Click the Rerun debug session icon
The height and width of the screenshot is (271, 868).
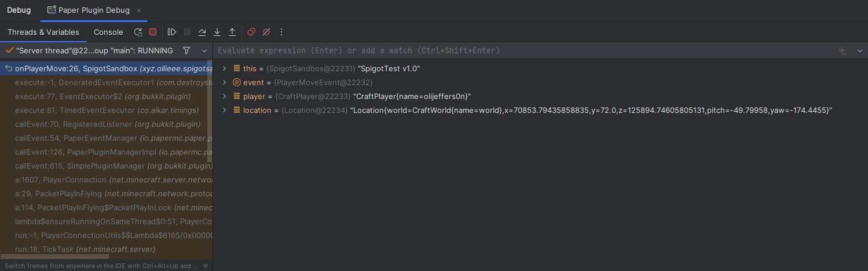(x=138, y=32)
